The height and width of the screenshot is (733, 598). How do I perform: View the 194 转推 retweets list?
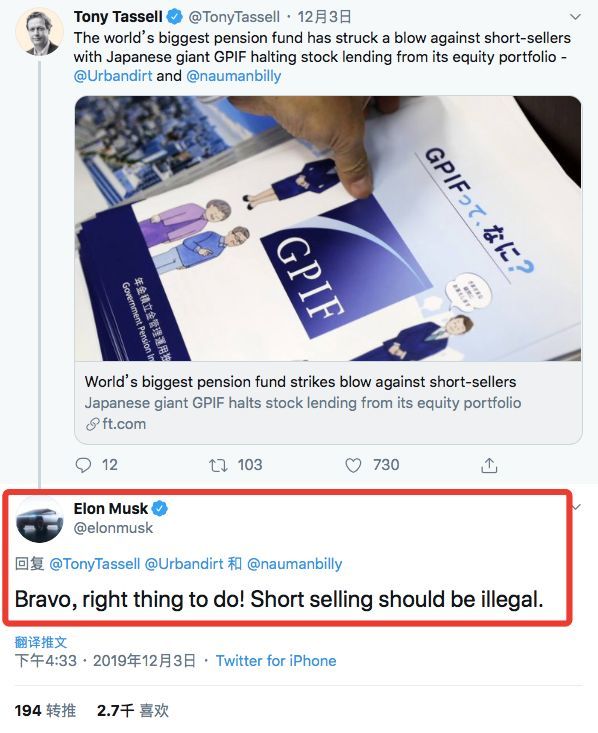coord(45,711)
